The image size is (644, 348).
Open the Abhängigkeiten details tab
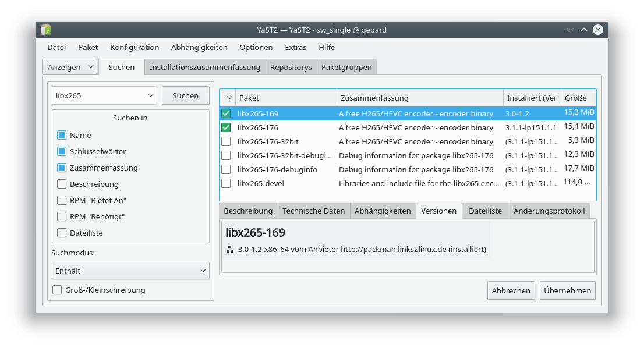coord(383,211)
